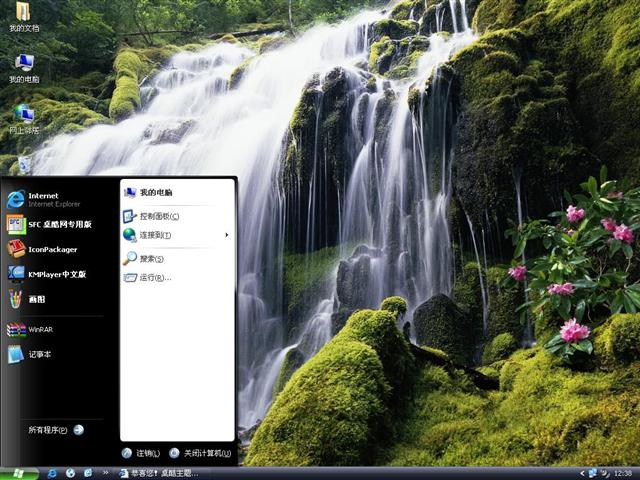Image resolution: width=640 pixels, height=480 pixels.
Task: Launch IconPackager from the Start menu
Action: 50,249
